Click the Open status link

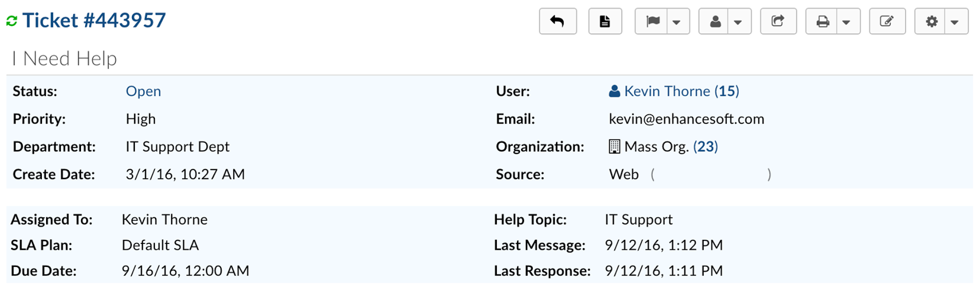click(x=143, y=91)
